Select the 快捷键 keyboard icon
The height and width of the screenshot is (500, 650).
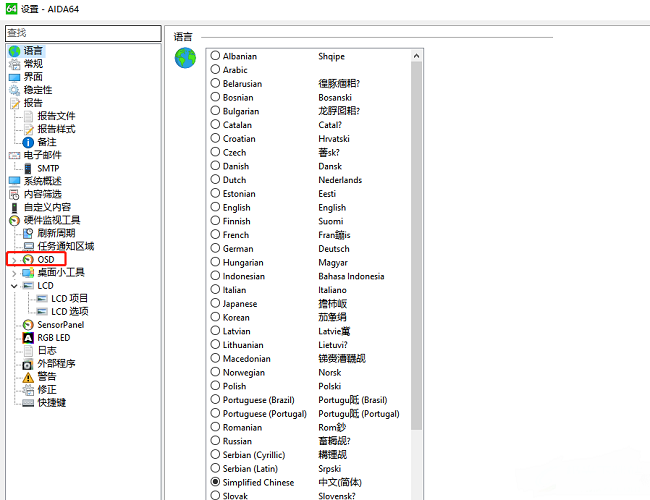coord(28,403)
